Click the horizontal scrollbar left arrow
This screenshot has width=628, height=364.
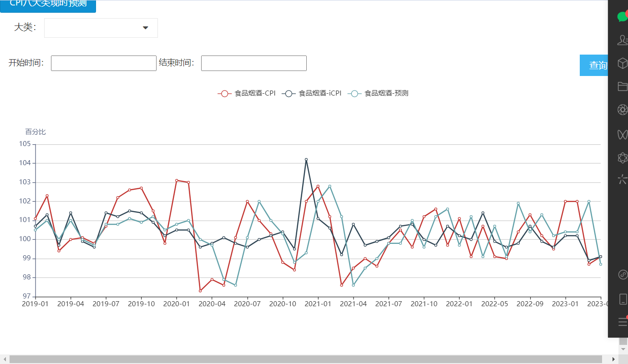pyautogui.click(x=4, y=359)
